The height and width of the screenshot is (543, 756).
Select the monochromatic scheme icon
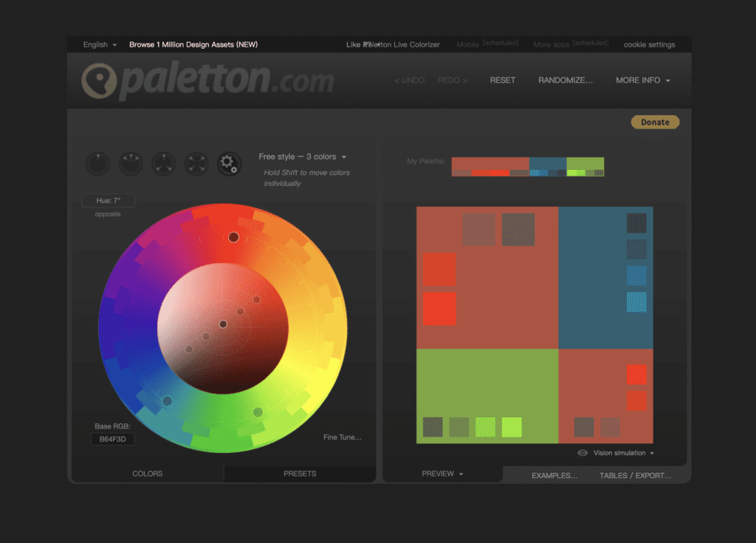point(97,163)
